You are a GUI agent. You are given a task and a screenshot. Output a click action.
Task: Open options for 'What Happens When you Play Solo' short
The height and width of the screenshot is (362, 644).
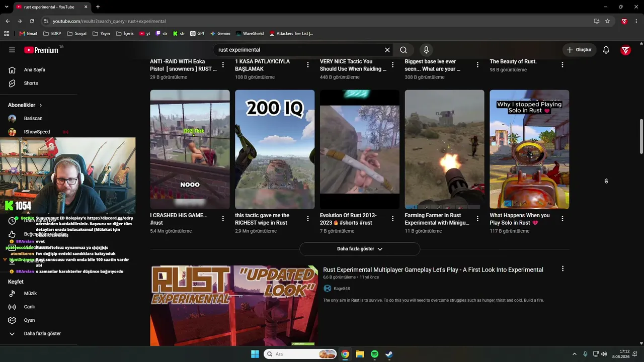(562, 219)
